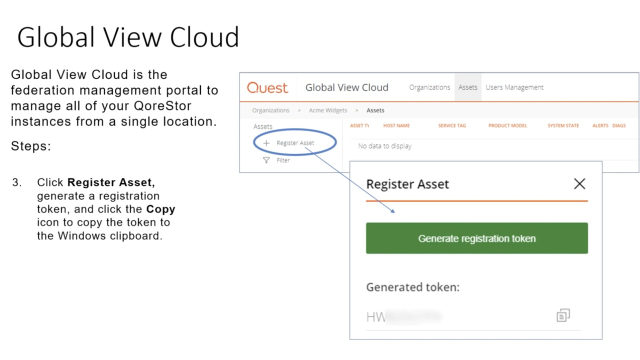Click the Diags column header
The image size is (640, 360).
[619, 126]
